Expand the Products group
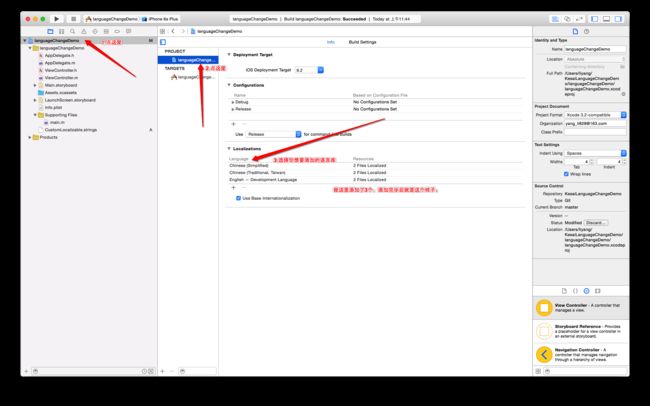 pos(30,137)
